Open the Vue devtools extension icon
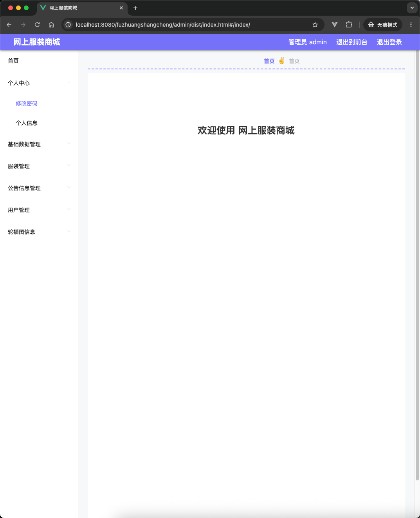The width and height of the screenshot is (420, 518). 335,25
